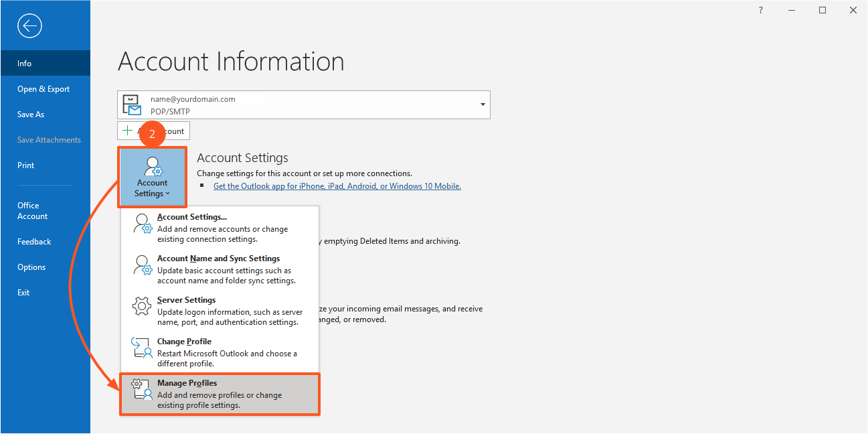
Task: Click the back arrow circle icon
Action: 30,26
